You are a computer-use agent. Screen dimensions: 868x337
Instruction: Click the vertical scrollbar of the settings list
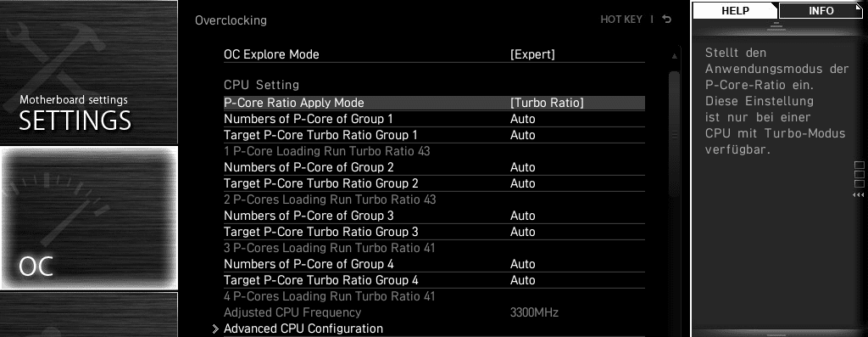point(674,133)
